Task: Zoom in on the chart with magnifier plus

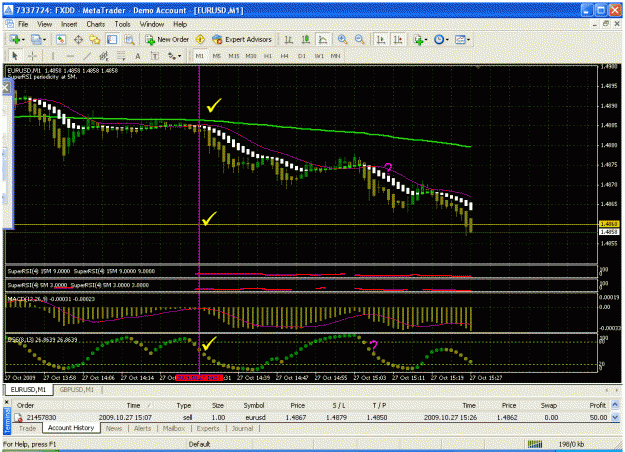Action: pyautogui.click(x=342, y=39)
